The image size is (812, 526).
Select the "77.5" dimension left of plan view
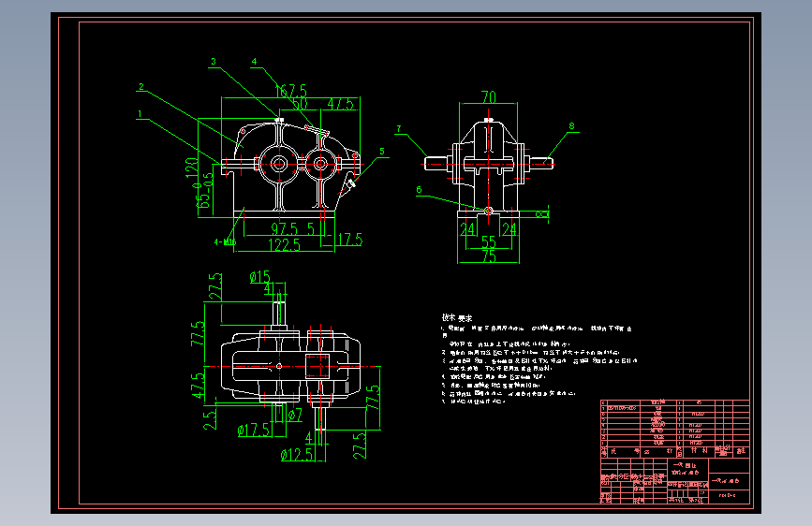pyautogui.click(x=198, y=334)
